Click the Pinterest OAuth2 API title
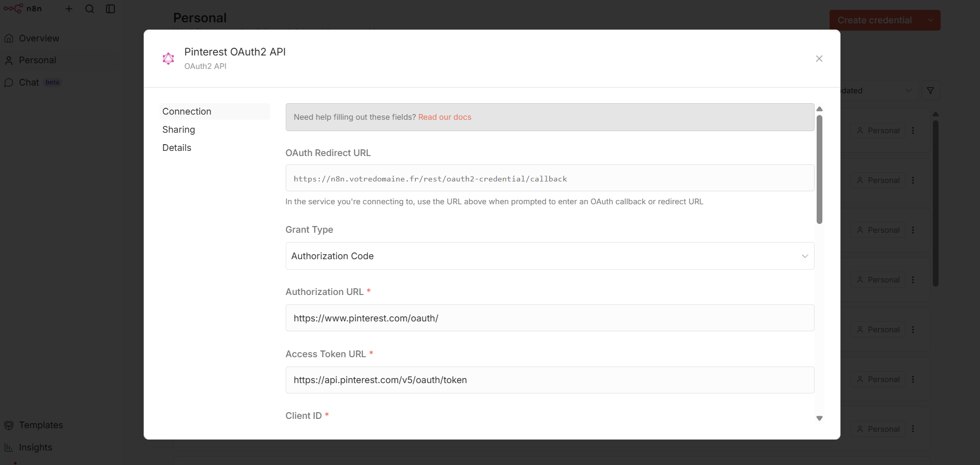This screenshot has height=465, width=980. click(x=235, y=52)
